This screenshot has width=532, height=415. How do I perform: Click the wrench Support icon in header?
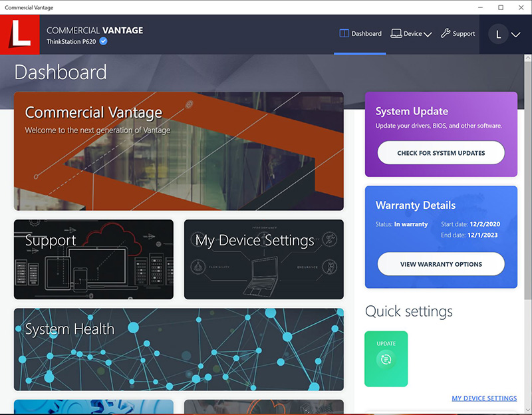click(446, 33)
